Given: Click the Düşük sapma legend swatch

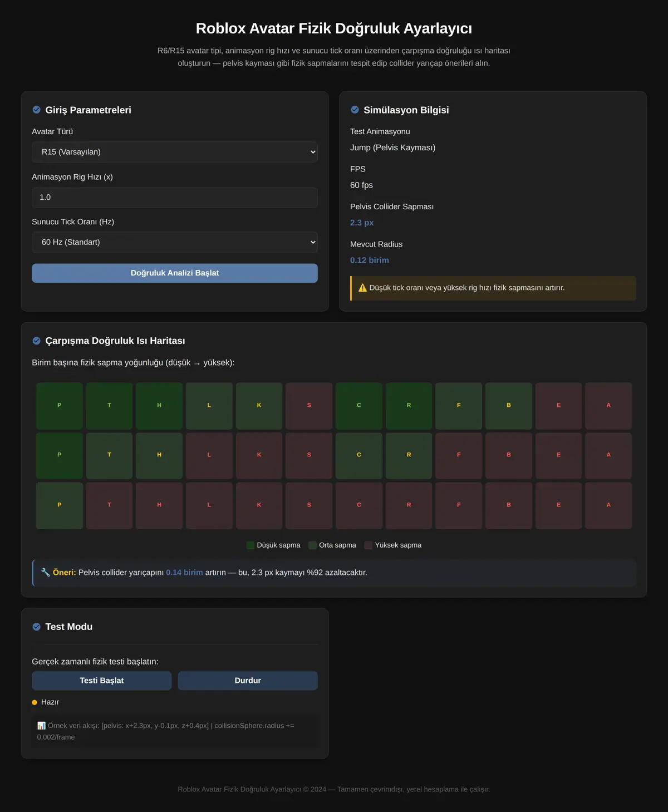Looking at the screenshot, I should [x=250, y=545].
